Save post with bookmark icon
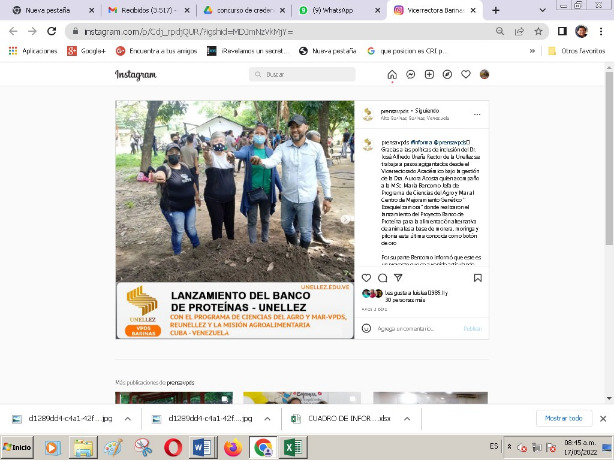Viewport: 614px width, 460px height. pyautogui.click(x=478, y=278)
